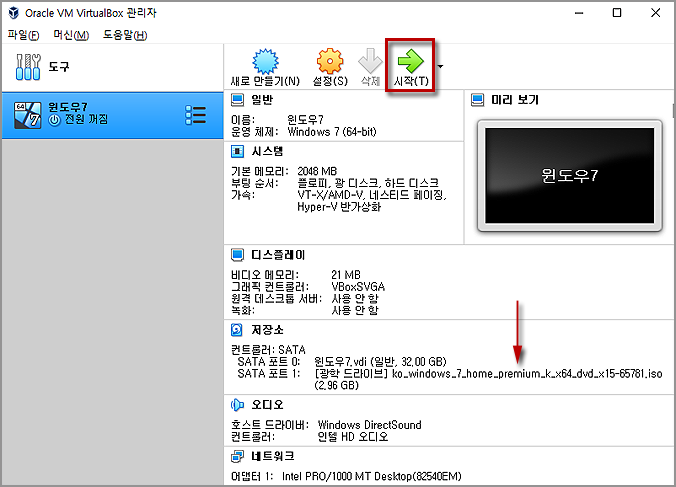Open the 윈도우7 machine list menu icon
Viewport: 676px width, 487px height.
point(195,115)
